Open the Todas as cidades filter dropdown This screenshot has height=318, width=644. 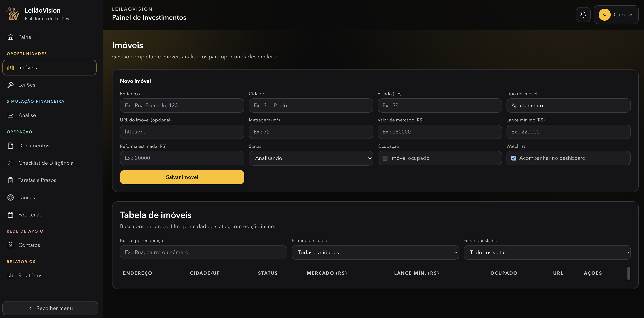pos(375,252)
